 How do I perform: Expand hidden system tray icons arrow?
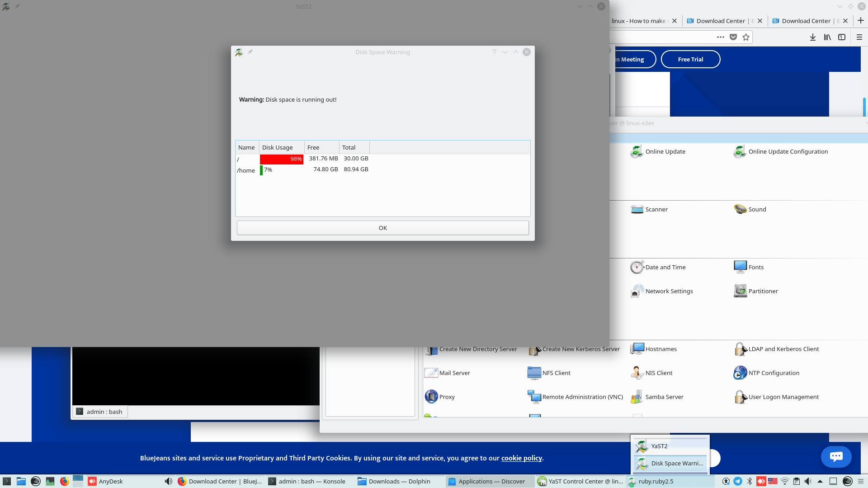pos(820,481)
